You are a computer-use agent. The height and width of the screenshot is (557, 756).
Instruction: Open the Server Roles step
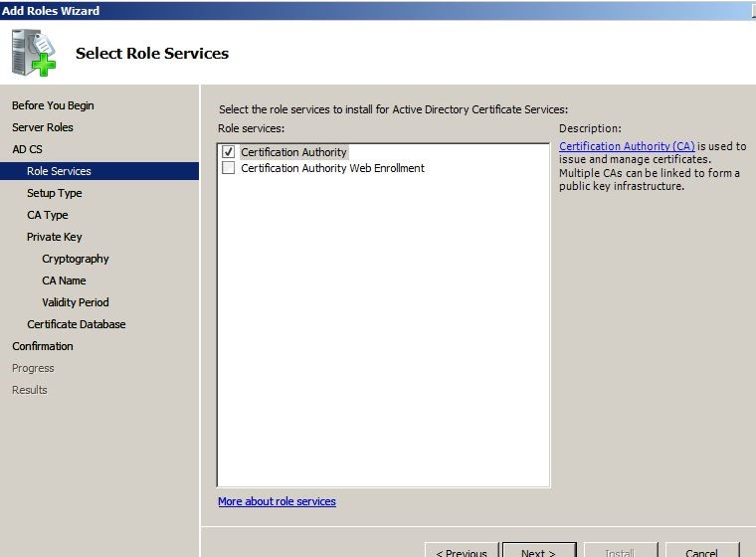coord(43,127)
